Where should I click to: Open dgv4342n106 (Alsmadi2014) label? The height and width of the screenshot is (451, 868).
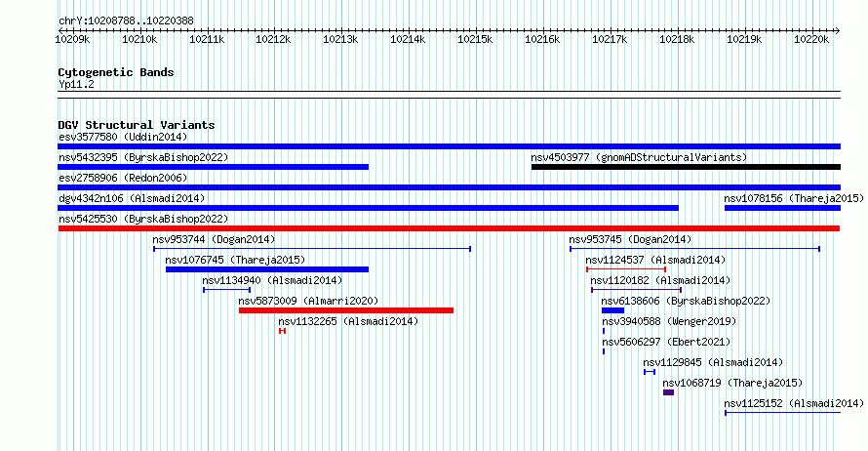tap(132, 198)
